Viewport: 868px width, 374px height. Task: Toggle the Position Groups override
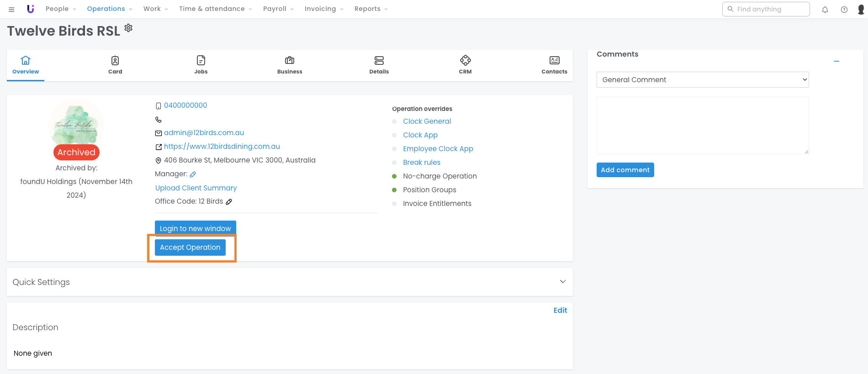pyautogui.click(x=394, y=190)
